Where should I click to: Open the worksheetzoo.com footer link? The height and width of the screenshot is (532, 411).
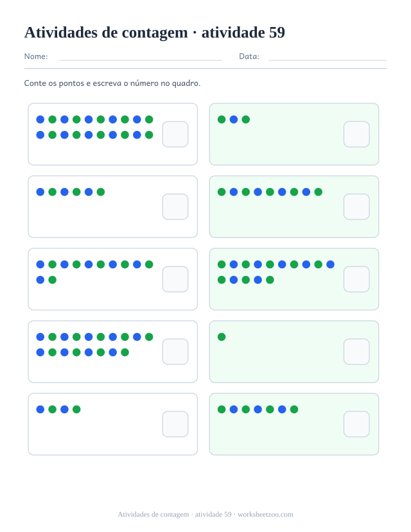265,515
